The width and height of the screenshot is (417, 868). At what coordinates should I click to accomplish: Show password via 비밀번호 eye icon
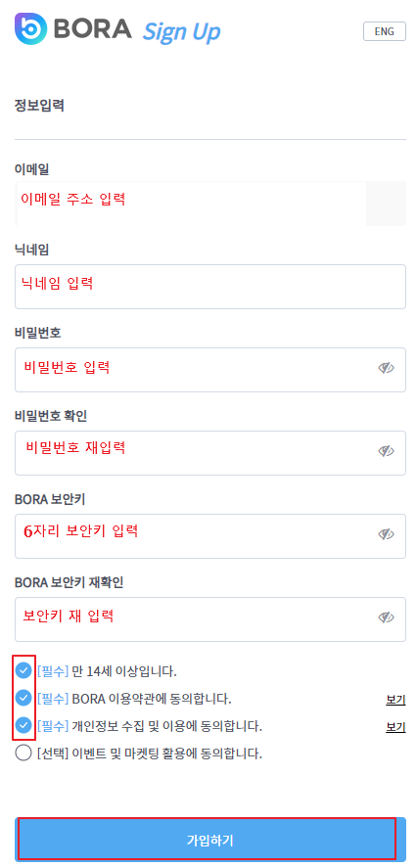[x=386, y=368]
